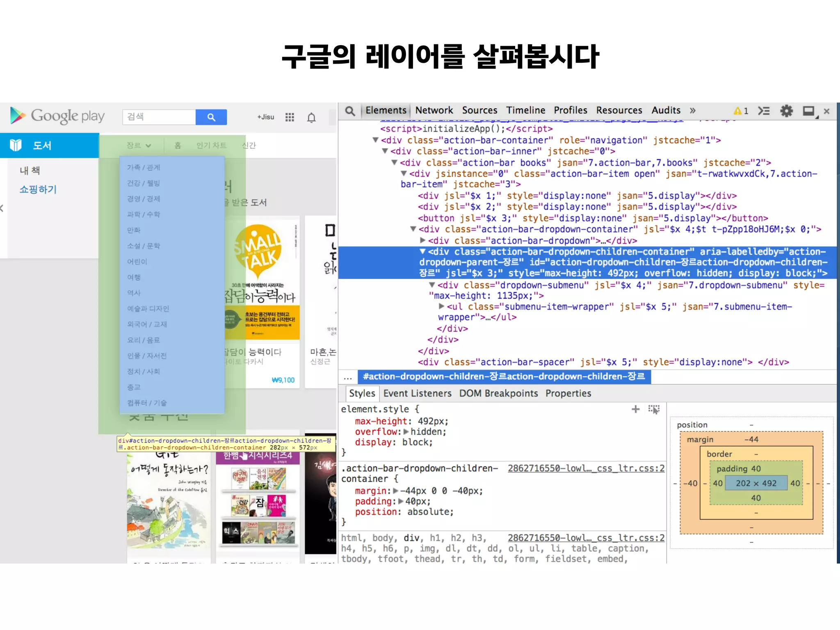Expand the submenu-item-wrapper ul node
Image resolution: width=840 pixels, height=630 pixels.
(x=441, y=306)
